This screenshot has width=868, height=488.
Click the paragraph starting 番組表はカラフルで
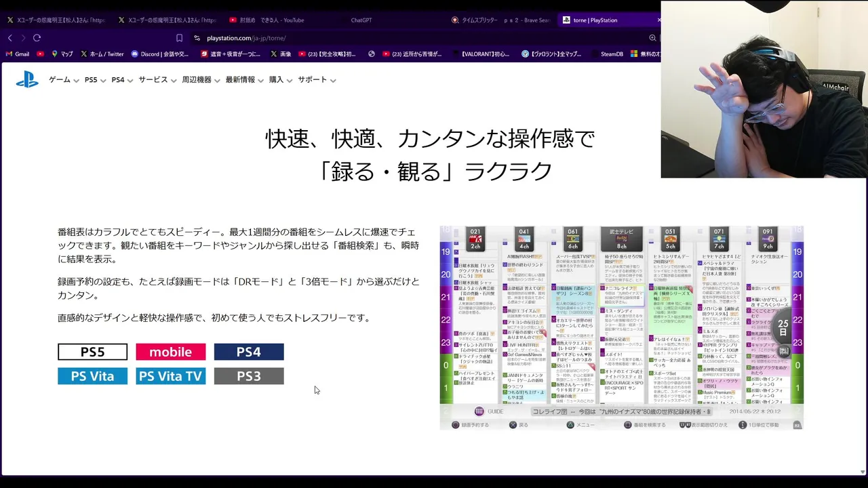click(238, 245)
